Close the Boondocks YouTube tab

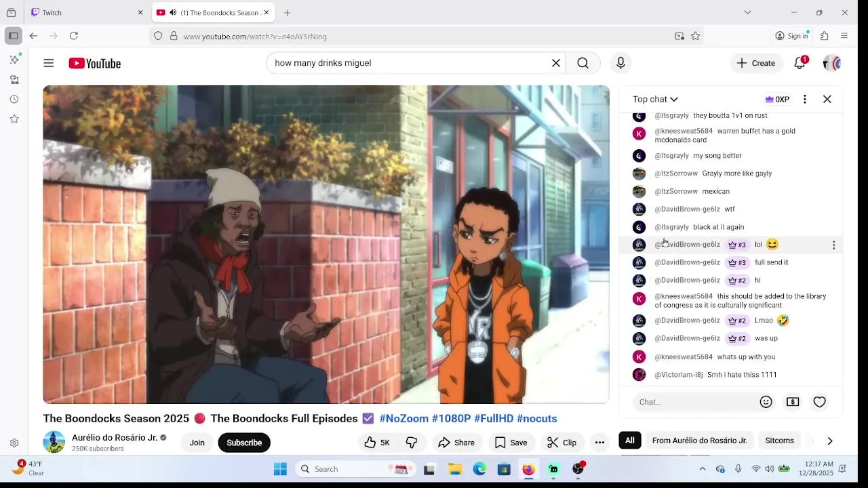tap(267, 12)
